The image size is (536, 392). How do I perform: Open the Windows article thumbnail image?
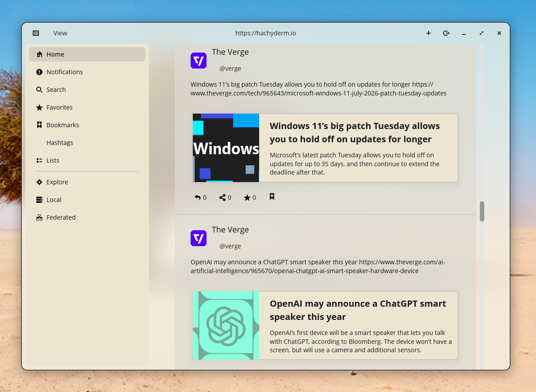(226, 148)
